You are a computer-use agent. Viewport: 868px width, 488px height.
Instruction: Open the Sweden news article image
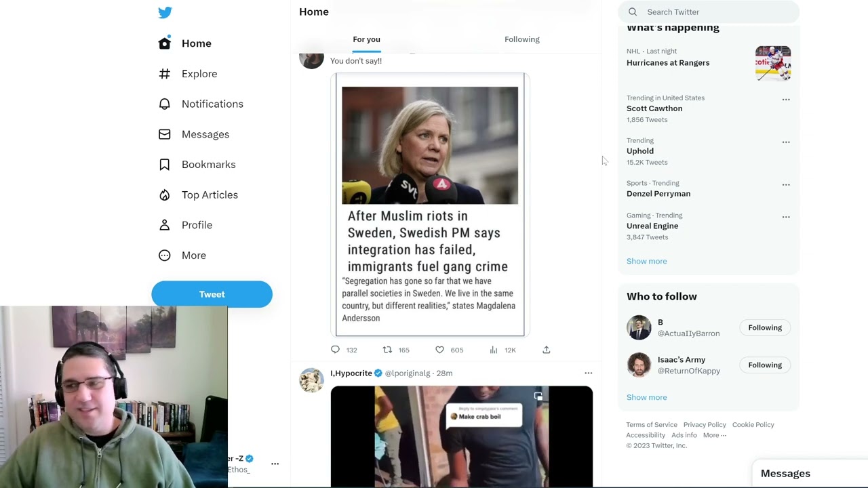(x=430, y=204)
